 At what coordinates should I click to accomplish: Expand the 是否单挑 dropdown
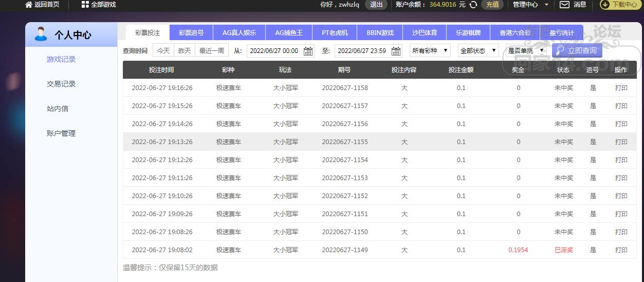[x=526, y=50]
